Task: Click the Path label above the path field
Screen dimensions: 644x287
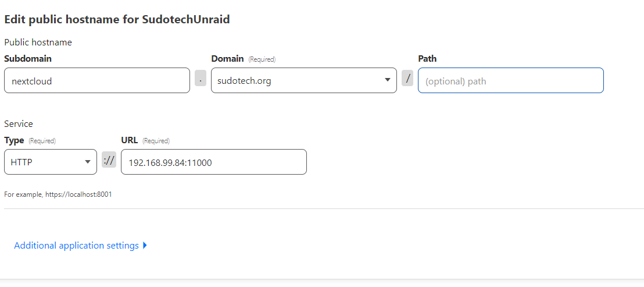Action: point(427,59)
